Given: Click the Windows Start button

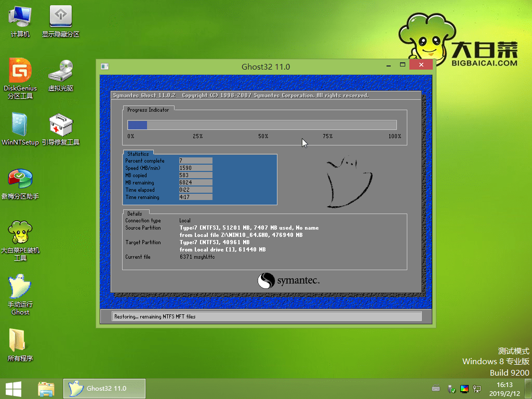Looking at the screenshot, I should click(x=14, y=389).
